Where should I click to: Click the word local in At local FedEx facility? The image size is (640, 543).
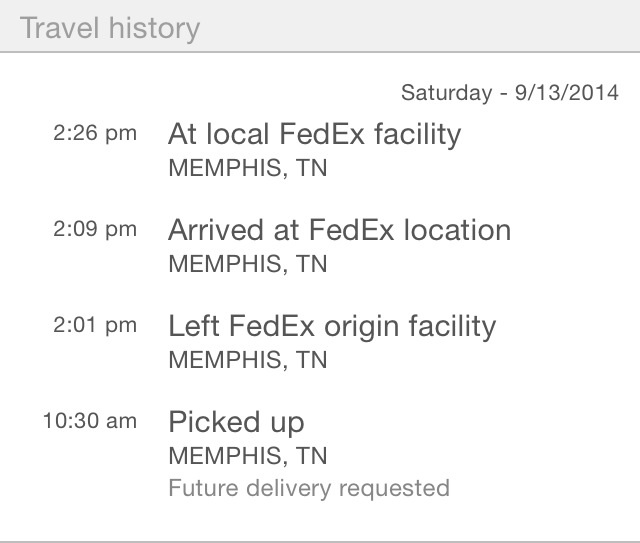tap(238, 134)
